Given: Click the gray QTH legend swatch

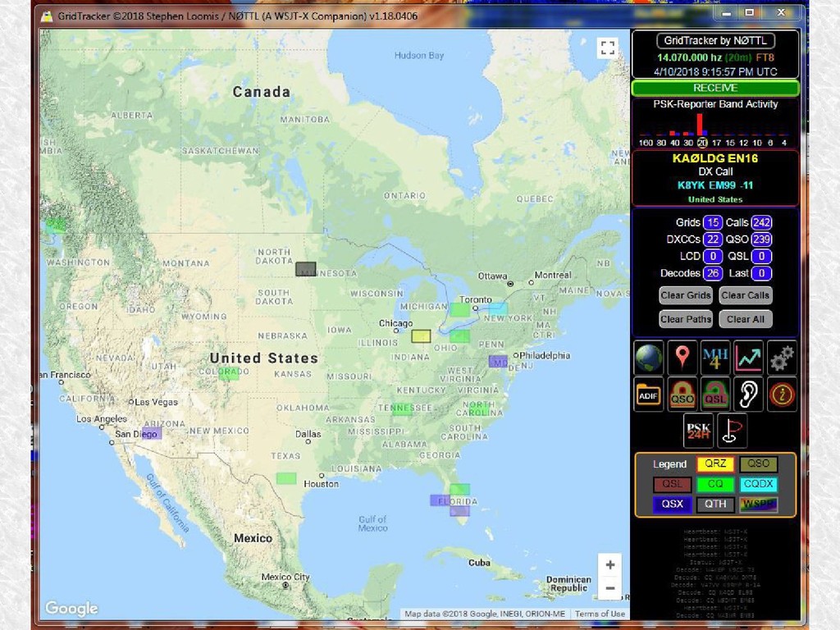Looking at the screenshot, I should click(x=715, y=504).
